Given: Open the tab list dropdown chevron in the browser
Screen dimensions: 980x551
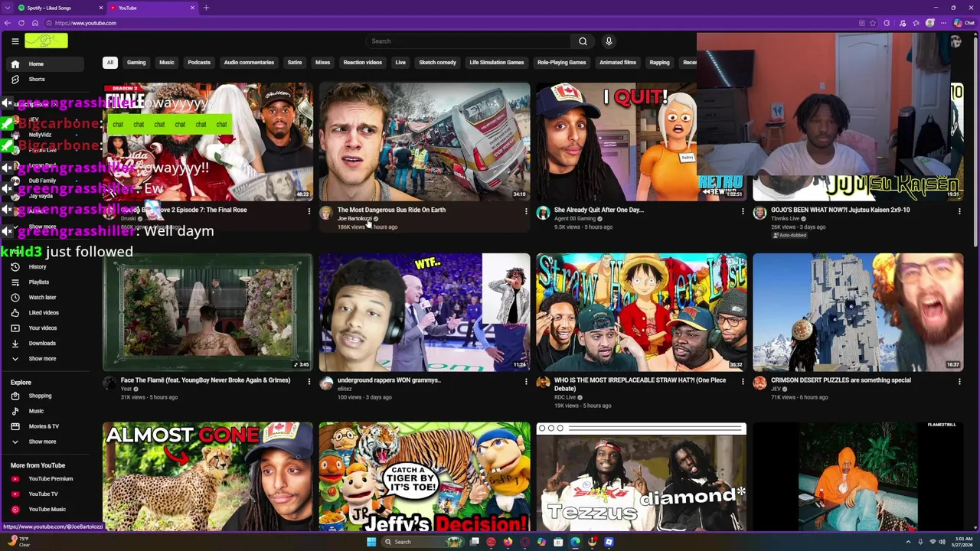Looking at the screenshot, I should (9, 8).
